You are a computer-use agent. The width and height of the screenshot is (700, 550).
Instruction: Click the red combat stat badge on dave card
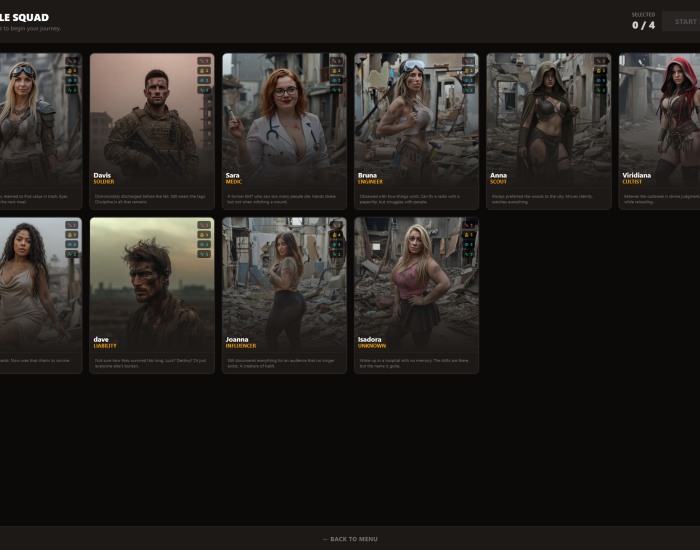coord(204,225)
